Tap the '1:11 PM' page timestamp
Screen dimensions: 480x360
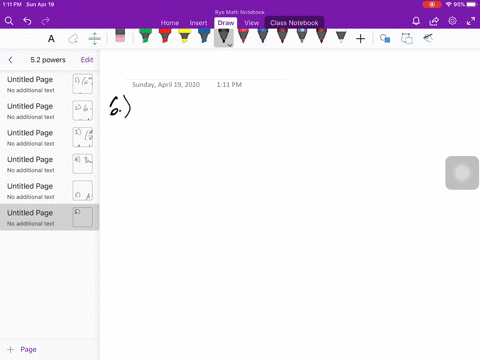pyautogui.click(x=229, y=85)
